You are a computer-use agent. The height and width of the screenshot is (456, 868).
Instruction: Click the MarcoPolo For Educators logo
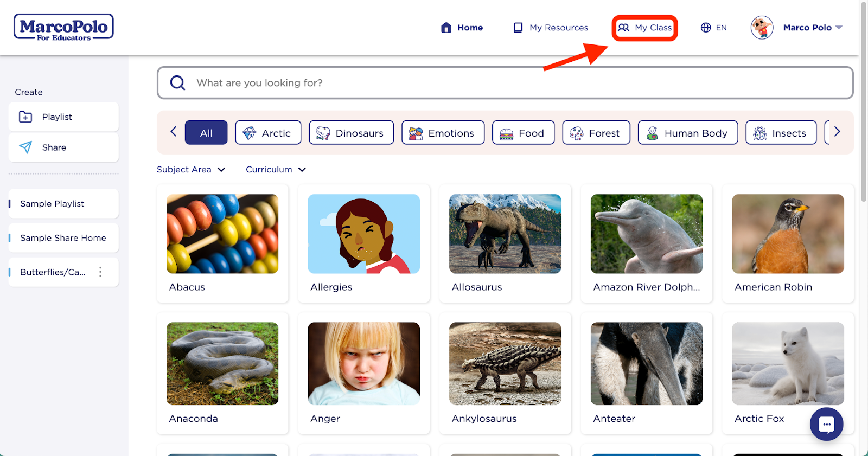click(63, 27)
